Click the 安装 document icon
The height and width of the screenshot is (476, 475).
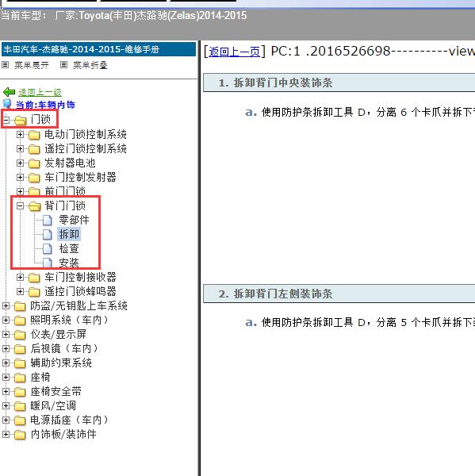(48, 263)
